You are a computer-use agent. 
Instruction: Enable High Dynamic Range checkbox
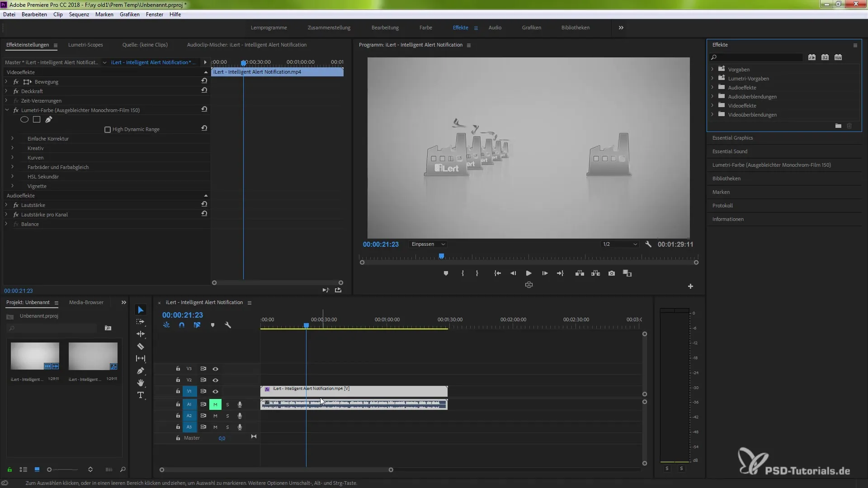(108, 130)
